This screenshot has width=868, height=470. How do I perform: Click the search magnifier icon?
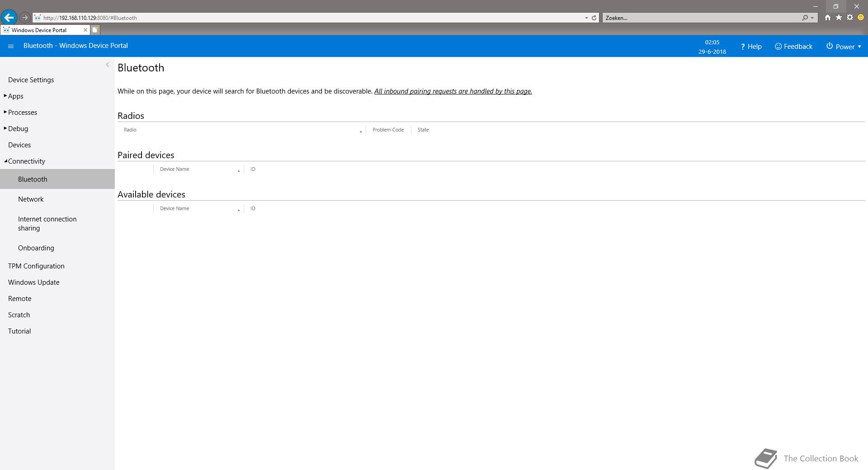click(x=805, y=18)
